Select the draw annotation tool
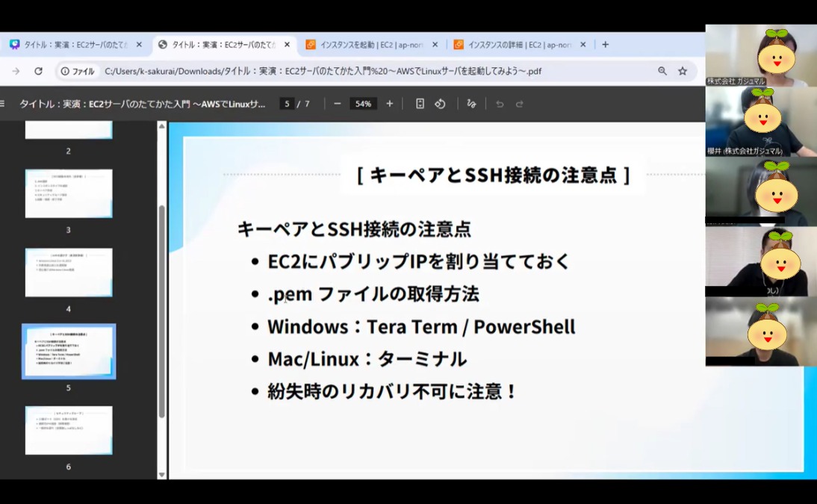Screen dimensions: 817x504 471,104
